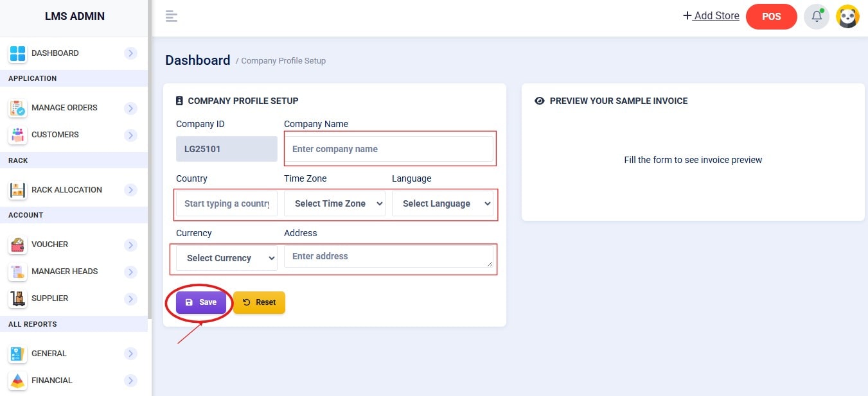Click the yellow Reset button
868x396 pixels.
pyautogui.click(x=259, y=302)
